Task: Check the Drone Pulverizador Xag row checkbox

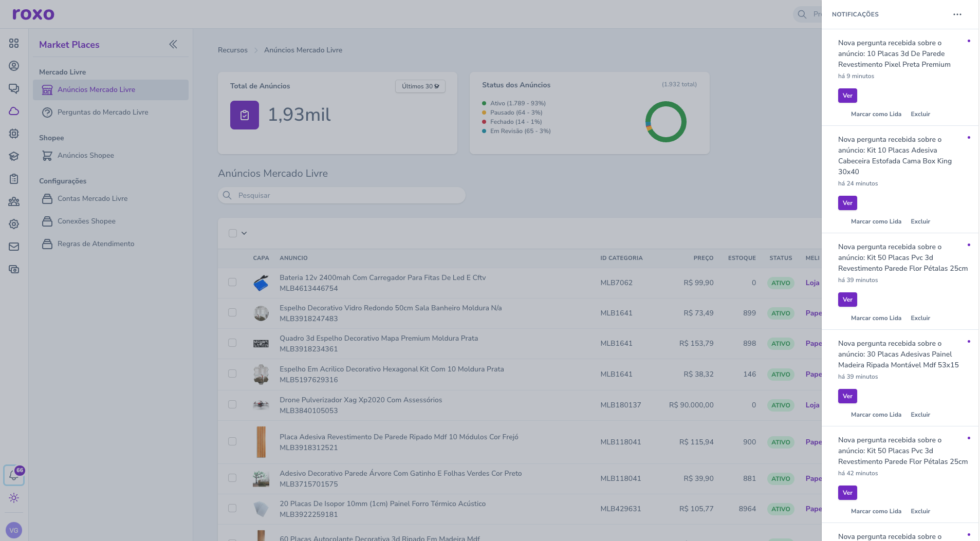Action: [232, 404]
